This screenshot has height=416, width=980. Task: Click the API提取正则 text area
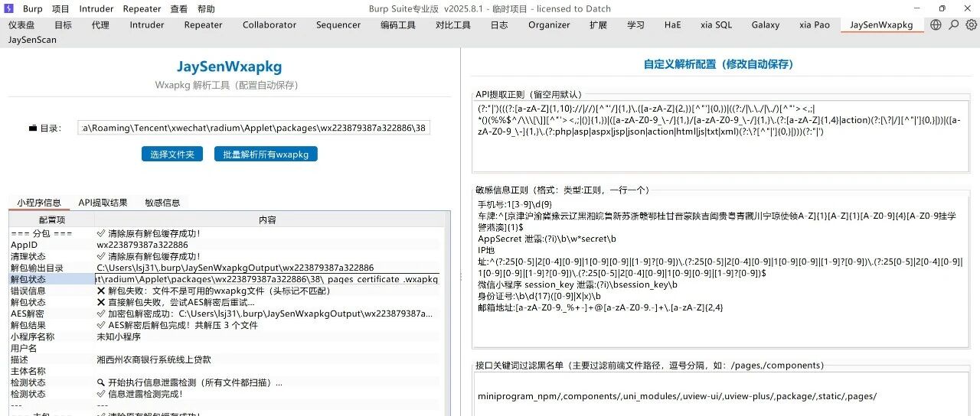[721, 136]
